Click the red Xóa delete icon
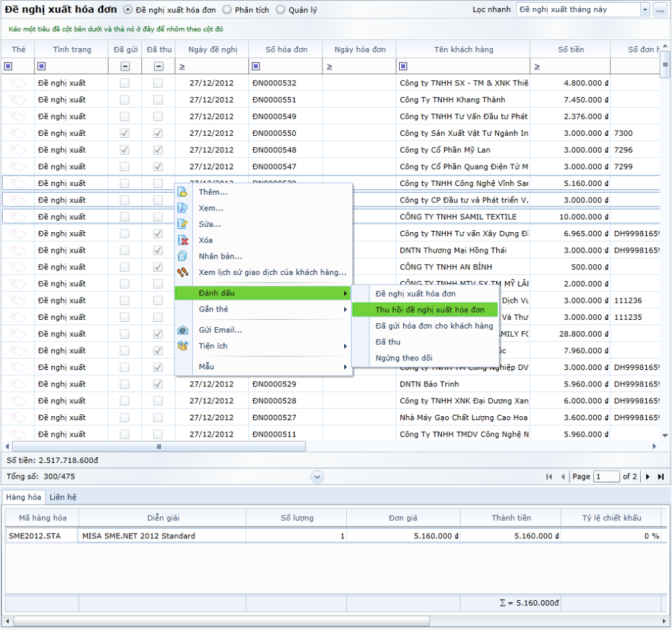Viewport: 672px width, 630px height. (x=182, y=240)
